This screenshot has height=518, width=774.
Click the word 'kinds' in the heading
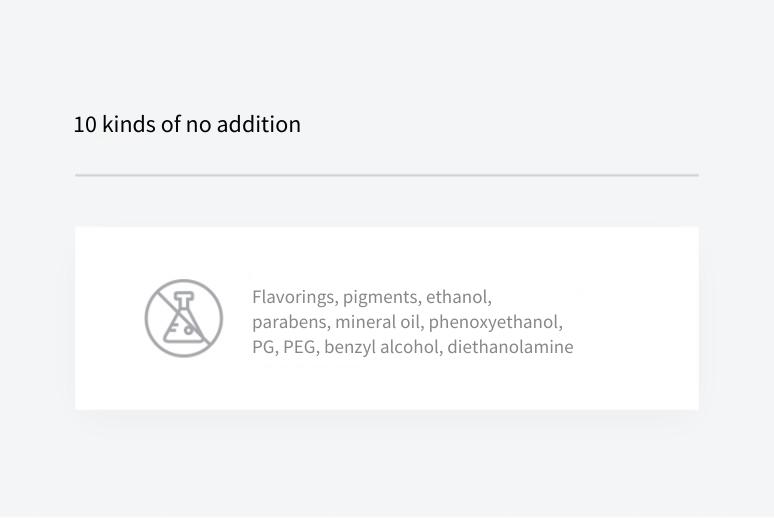[129, 124]
